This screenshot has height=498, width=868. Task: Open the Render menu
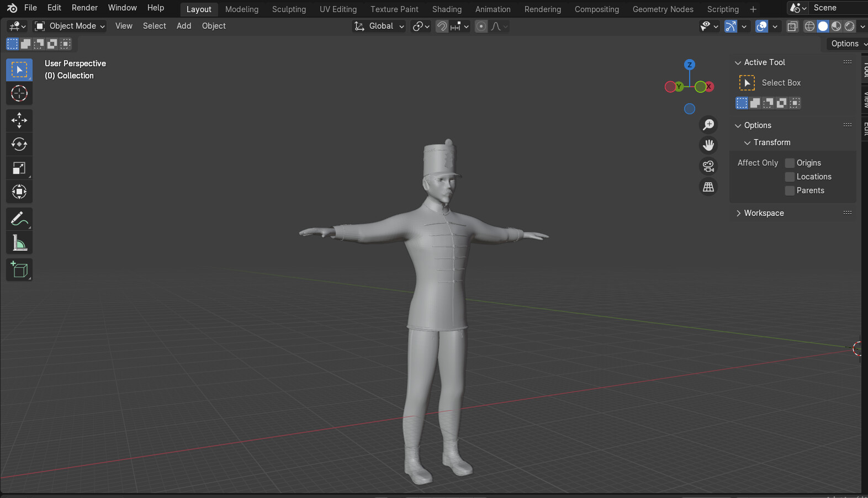pos(84,8)
